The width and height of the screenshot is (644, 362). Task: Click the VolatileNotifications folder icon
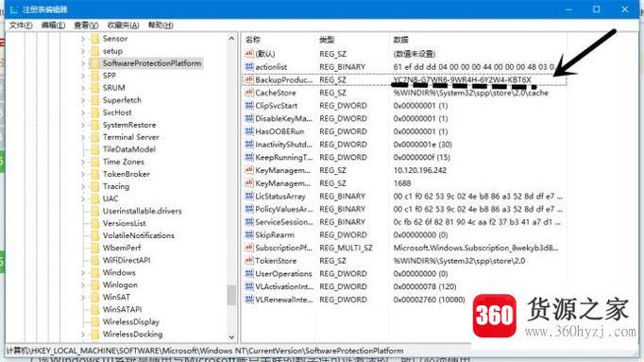coord(94,236)
